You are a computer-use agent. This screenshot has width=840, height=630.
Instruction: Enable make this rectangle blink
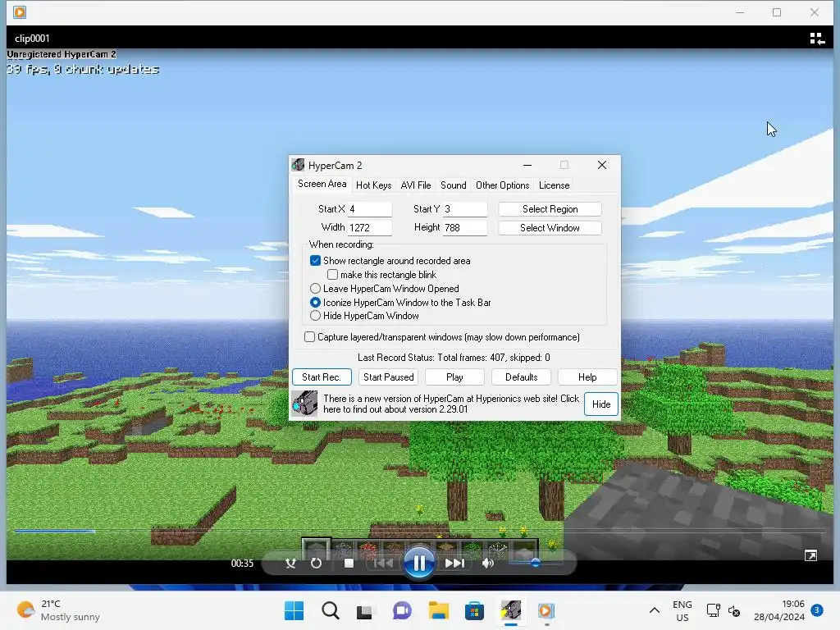click(x=333, y=275)
